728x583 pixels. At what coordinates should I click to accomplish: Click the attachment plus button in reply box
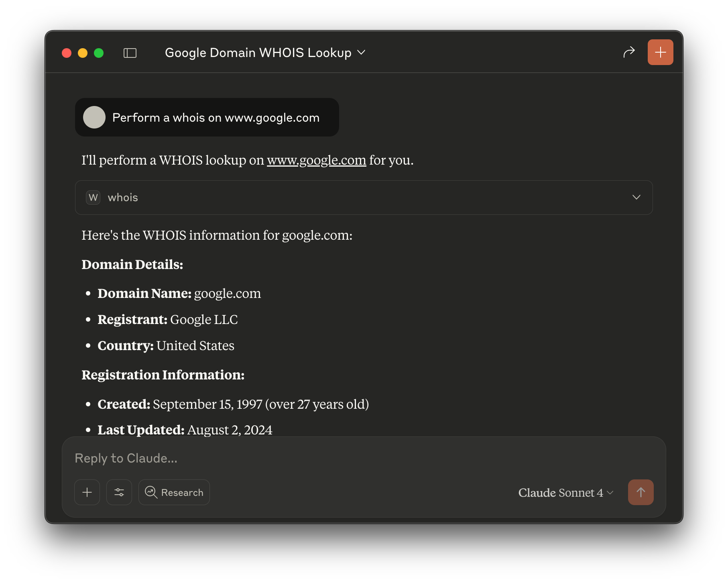click(87, 492)
